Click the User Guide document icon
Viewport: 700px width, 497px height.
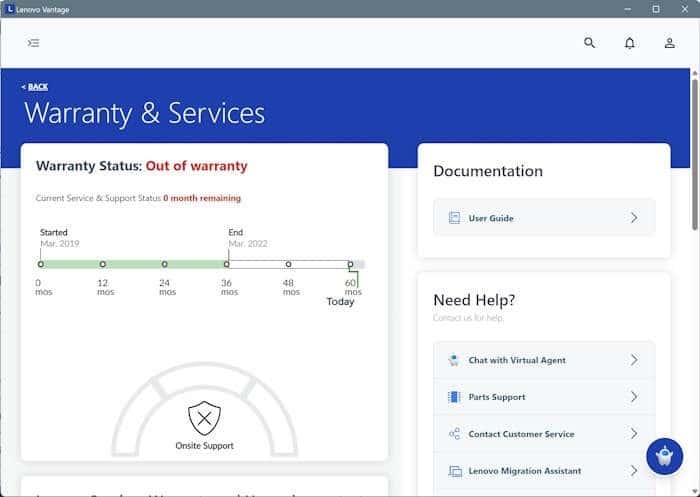pyautogui.click(x=454, y=218)
